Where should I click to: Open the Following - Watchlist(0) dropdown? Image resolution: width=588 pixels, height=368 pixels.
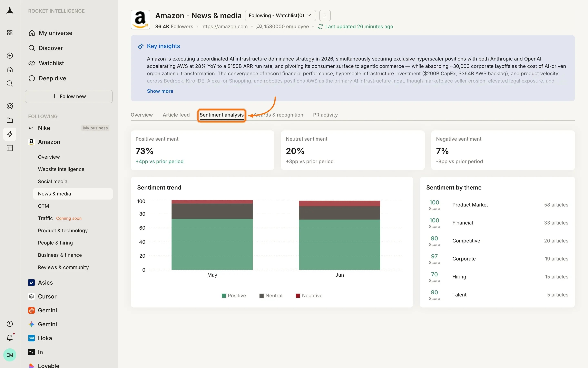280,16
